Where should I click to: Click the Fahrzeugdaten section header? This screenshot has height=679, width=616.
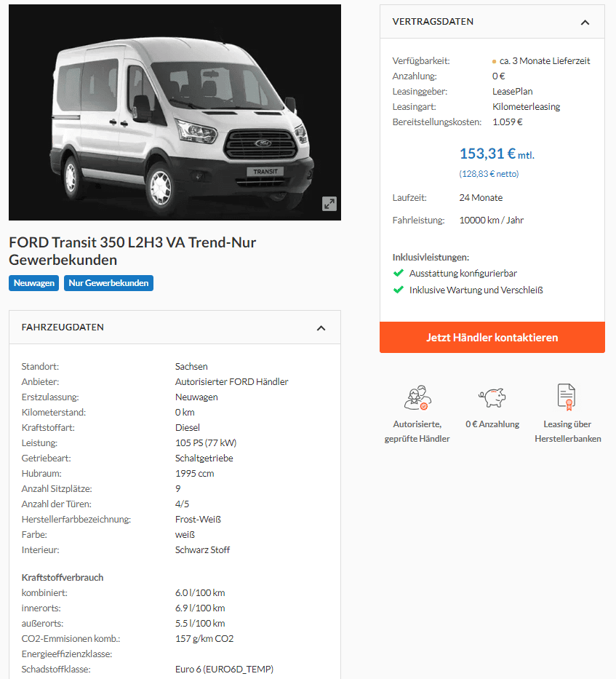click(175, 327)
